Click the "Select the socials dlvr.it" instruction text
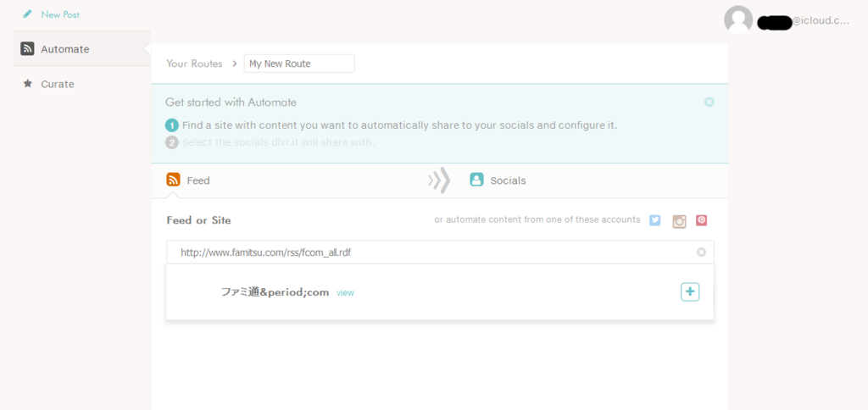868x410 pixels. pos(278,143)
